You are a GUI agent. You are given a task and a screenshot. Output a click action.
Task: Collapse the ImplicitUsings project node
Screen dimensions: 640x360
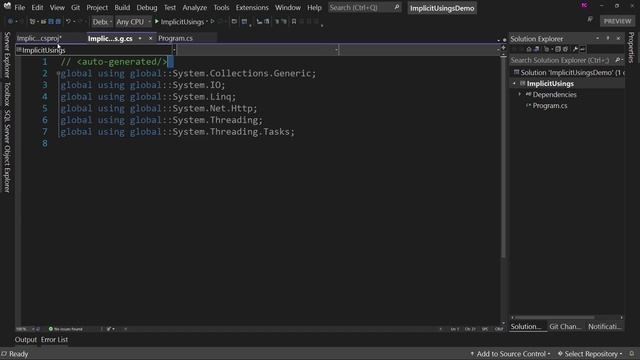[x=514, y=84]
